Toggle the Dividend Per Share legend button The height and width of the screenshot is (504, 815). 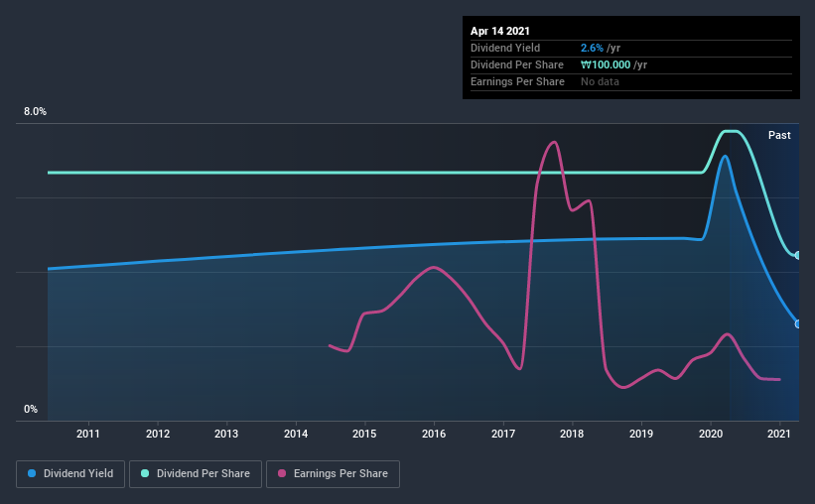[196, 474]
